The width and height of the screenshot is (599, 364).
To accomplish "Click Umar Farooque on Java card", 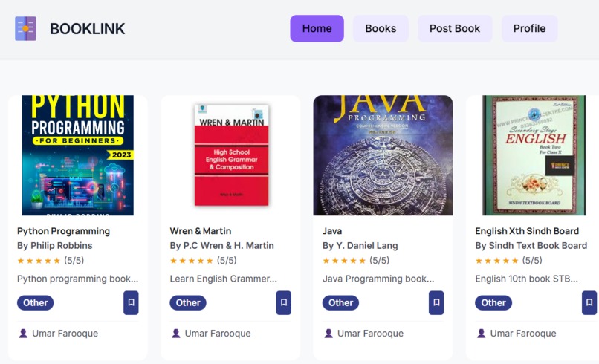I will [370, 334].
